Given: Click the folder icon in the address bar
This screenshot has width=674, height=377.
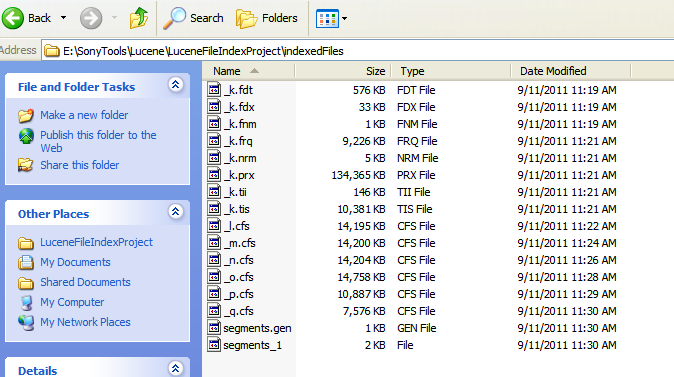Looking at the screenshot, I should [52, 51].
